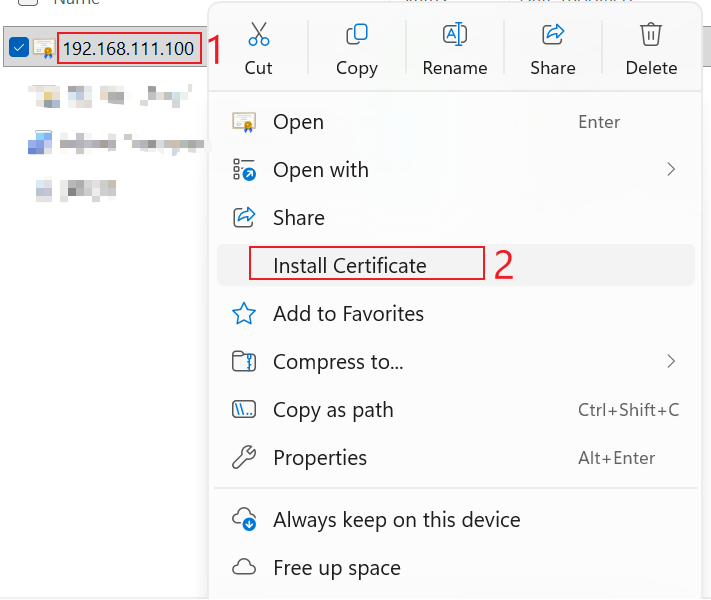Choose Install Certificate from context menu
711x600 pixels.
350,266
